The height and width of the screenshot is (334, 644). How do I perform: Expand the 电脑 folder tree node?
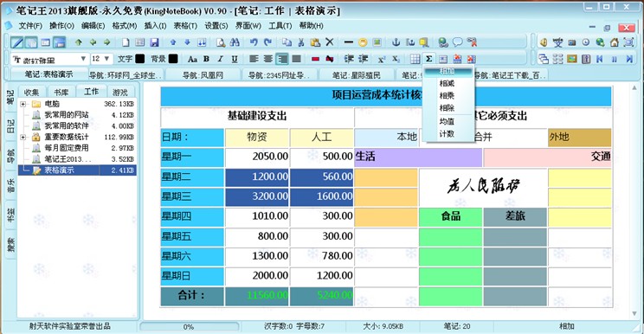coord(23,104)
